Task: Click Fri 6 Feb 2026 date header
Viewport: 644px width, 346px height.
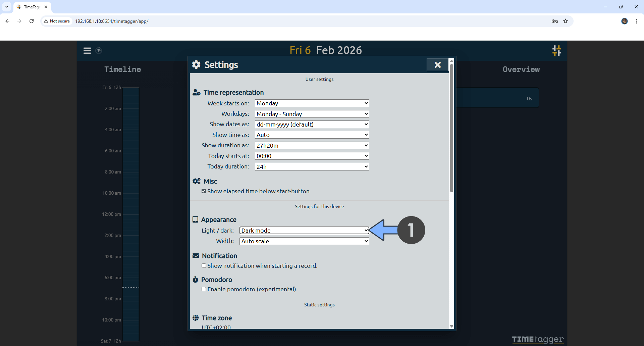Action: (326, 50)
